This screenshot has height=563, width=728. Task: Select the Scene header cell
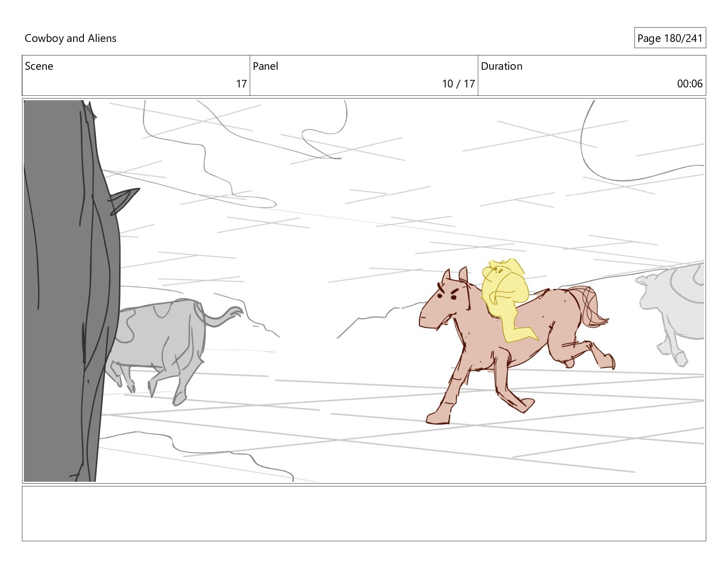click(136, 76)
